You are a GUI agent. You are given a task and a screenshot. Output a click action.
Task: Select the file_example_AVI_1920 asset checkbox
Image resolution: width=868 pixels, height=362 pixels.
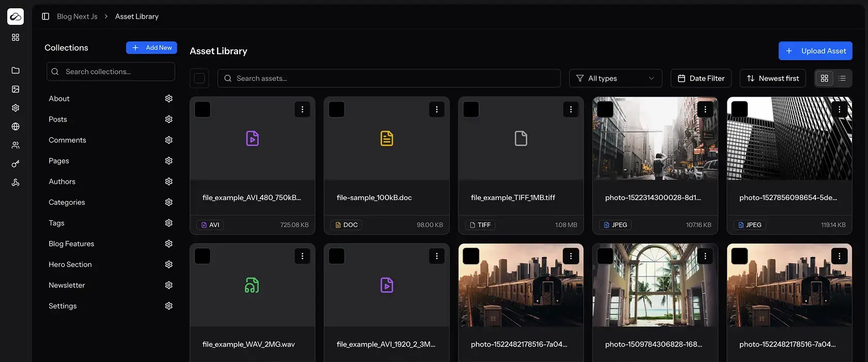[337, 256]
